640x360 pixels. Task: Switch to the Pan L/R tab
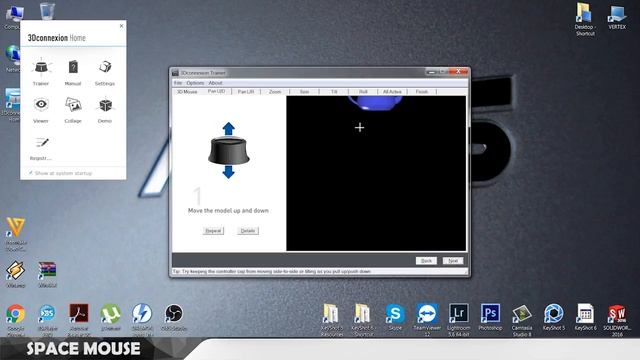[246, 92]
